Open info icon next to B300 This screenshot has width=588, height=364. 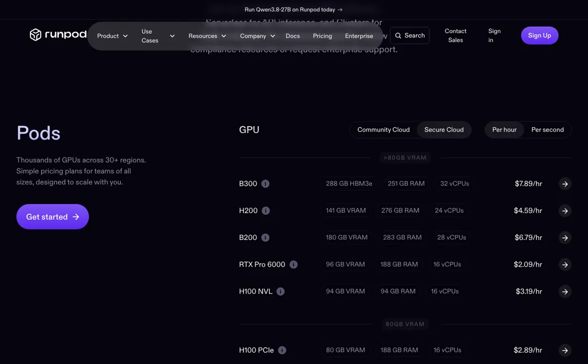coord(265,184)
